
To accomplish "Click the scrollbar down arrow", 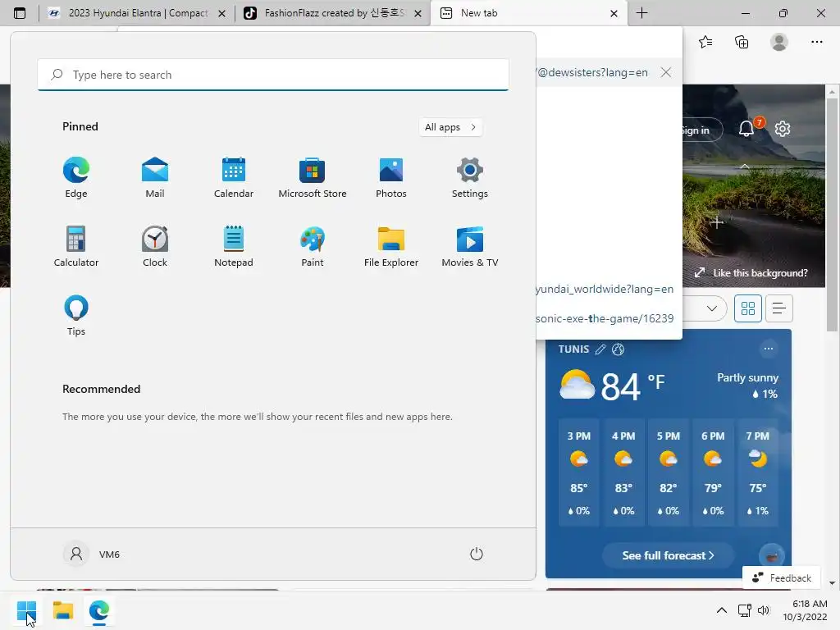I will tap(832, 583).
